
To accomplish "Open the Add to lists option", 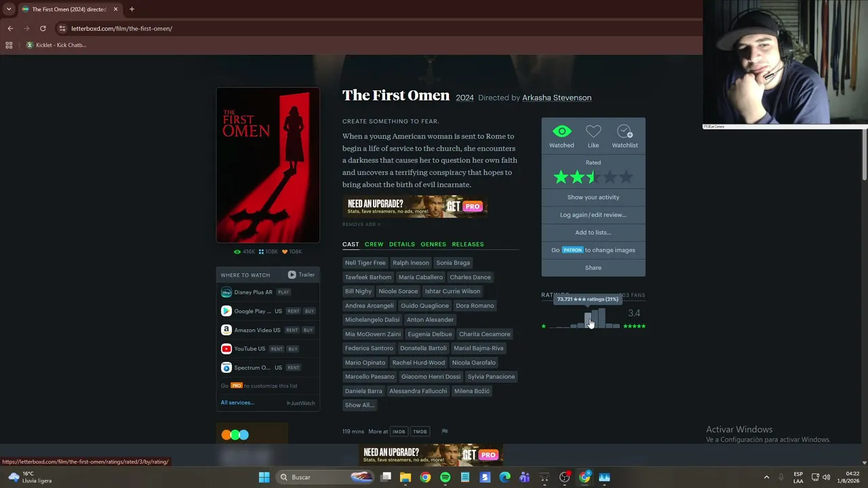I will tap(593, 232).
